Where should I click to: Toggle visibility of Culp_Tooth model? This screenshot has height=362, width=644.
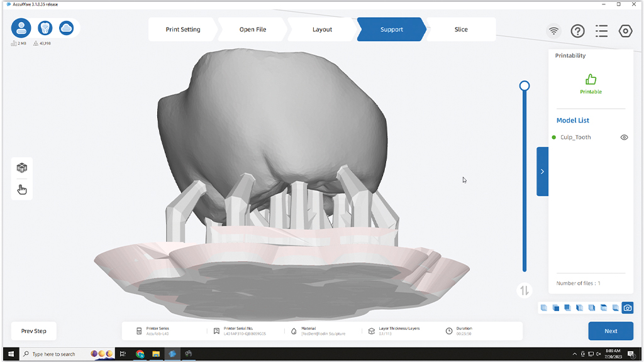(624, 137)
